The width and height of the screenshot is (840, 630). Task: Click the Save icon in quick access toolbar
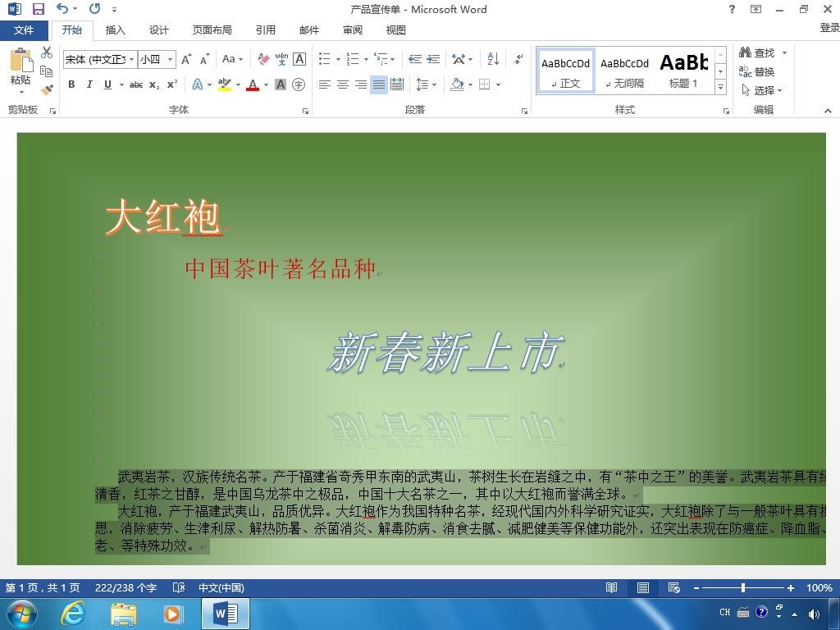[x=38, y=9]
